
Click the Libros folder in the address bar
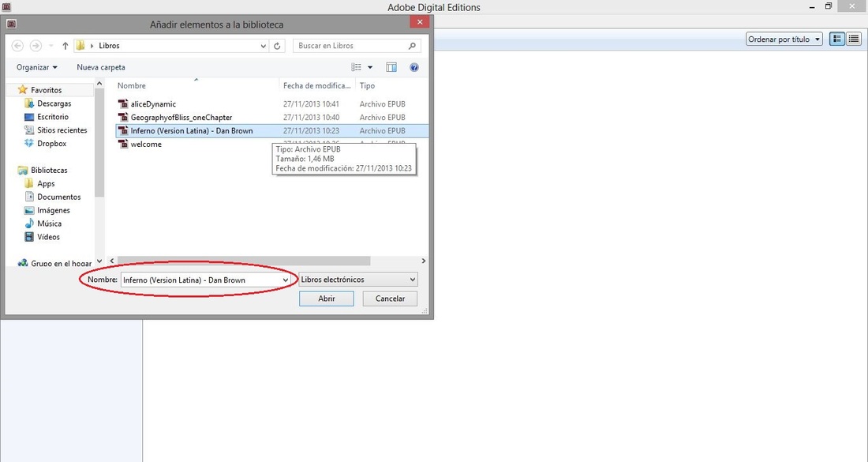point(109,46)
